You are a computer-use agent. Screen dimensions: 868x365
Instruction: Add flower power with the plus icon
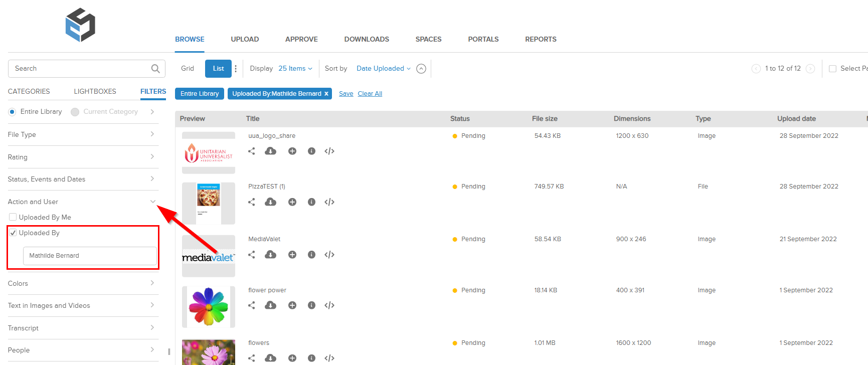point(292,305)
